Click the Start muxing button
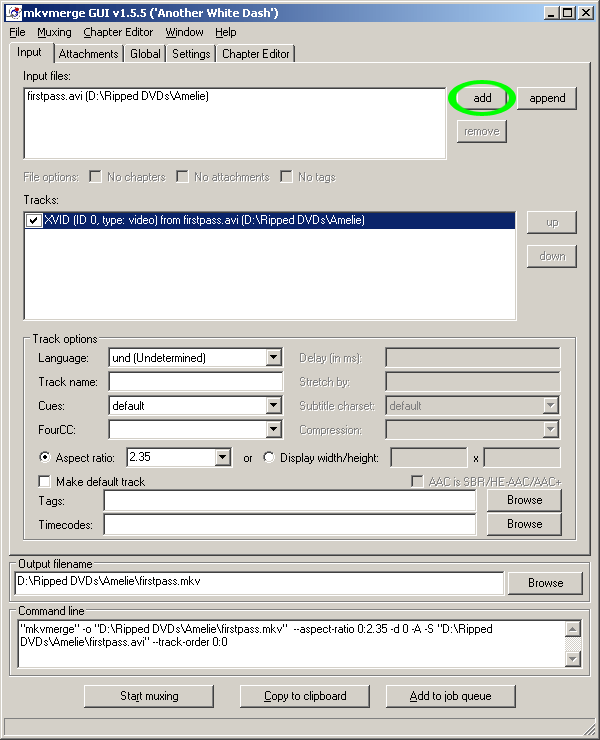Viewport: 600px width, 740px height. coord(149,696)
